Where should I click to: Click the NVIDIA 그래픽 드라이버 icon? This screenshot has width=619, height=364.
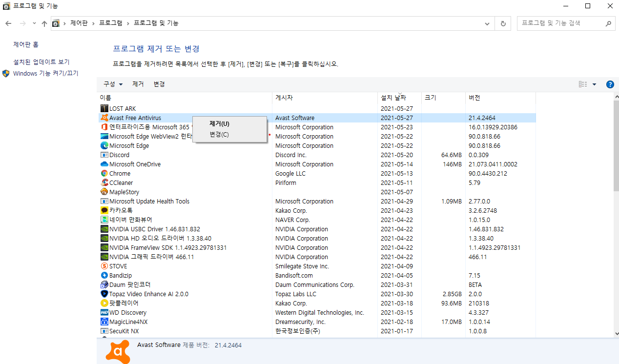pos(104,257)
